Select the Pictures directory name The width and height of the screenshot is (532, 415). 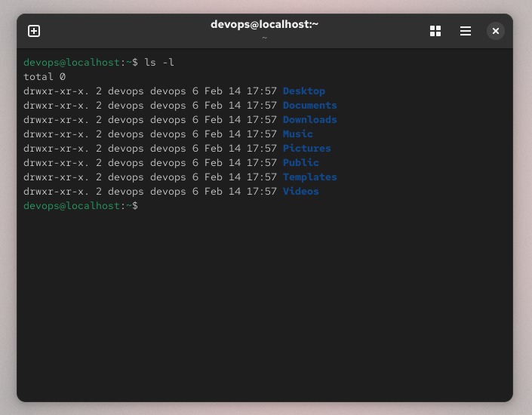tap(306, 148)
